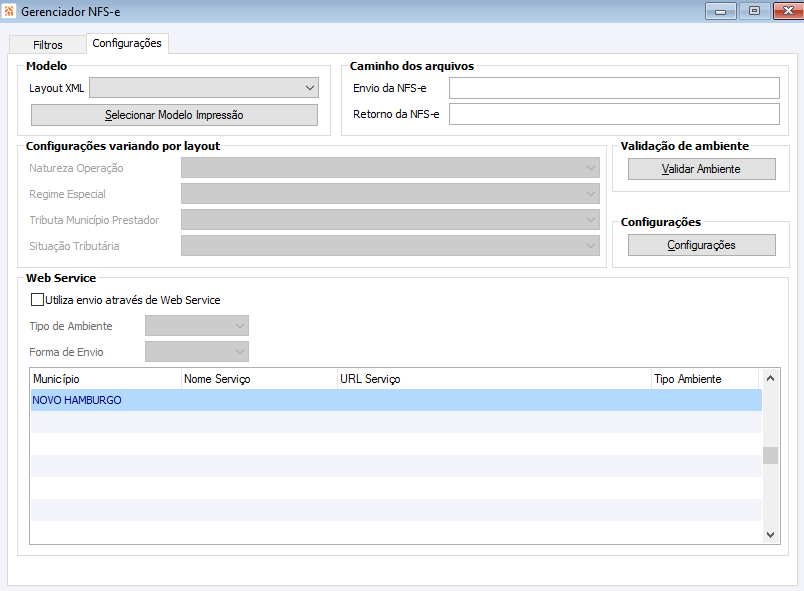The image size is (804, 591).
Task: Open the Tributa Município Prestador dropdown
Action: pos(390,220)
